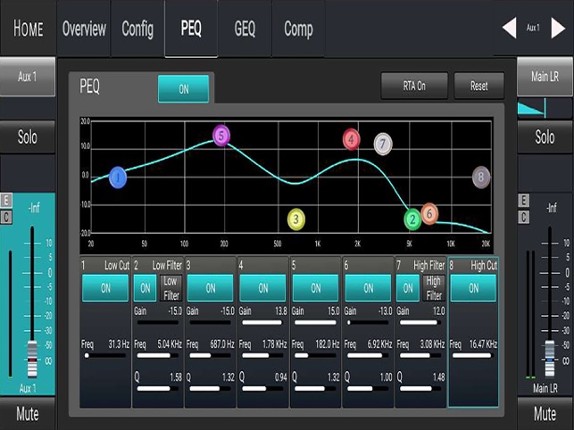The image size is (574, 430).
Task: Go to previous channel with left arrow
Action: click(509, 28)
